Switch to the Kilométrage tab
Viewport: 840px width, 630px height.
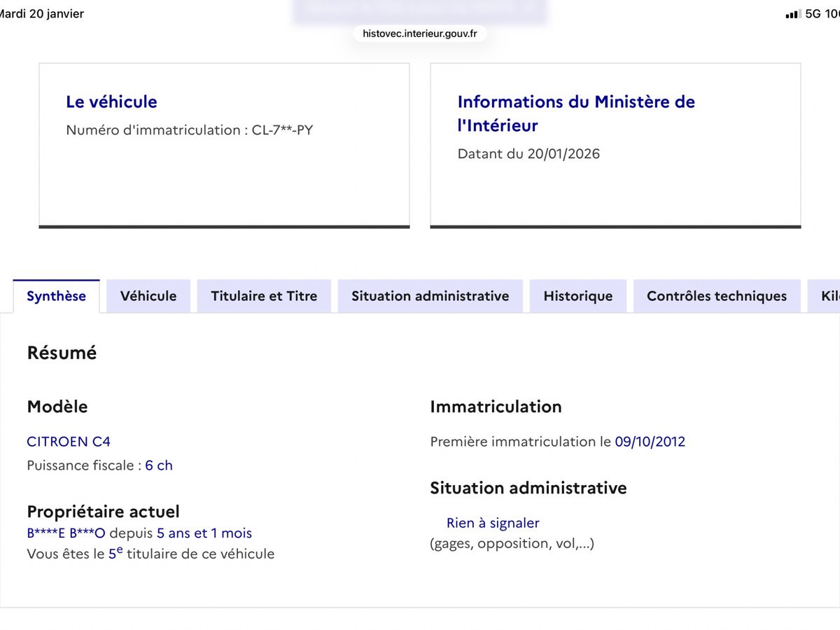829,295
